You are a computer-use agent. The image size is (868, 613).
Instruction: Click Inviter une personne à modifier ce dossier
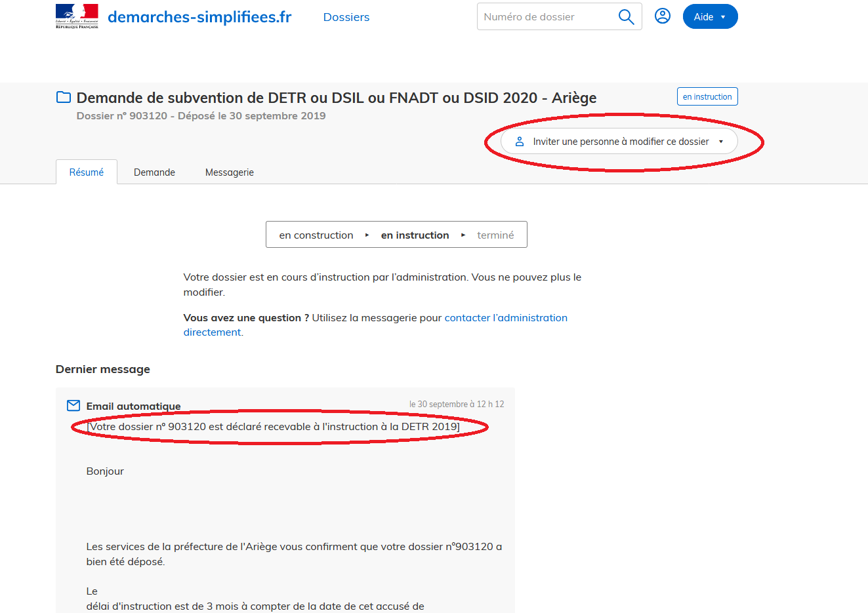[x=619, y=141]
